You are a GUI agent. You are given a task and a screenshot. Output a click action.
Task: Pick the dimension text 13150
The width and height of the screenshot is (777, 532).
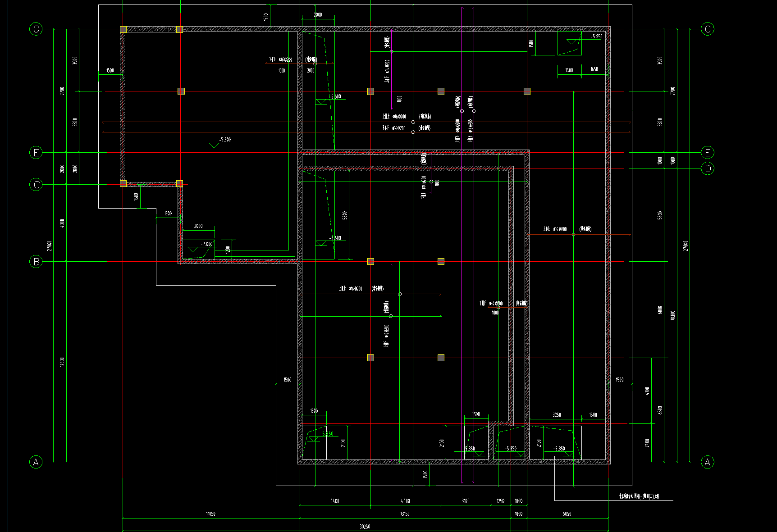(x=405, y=514)
